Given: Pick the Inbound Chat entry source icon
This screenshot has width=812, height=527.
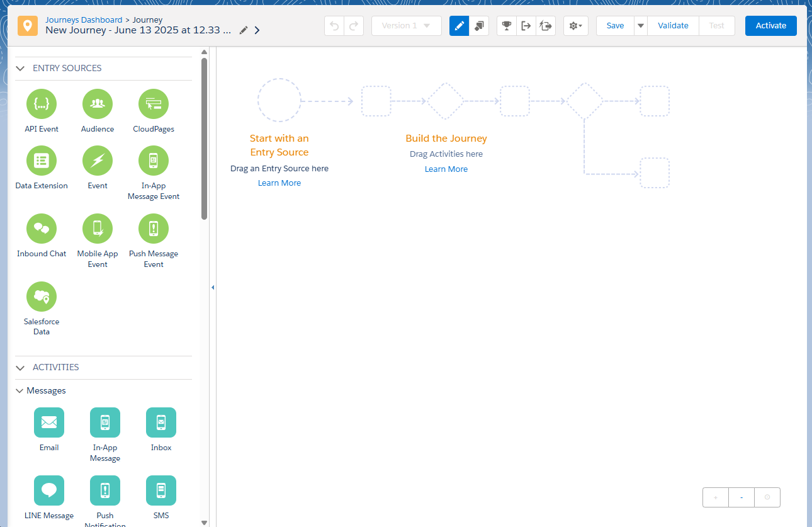Looking at the screenshot, I should click(x=42, y=229).
